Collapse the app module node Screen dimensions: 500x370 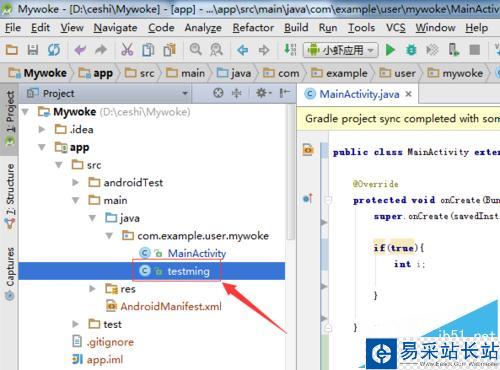point(42,147)
